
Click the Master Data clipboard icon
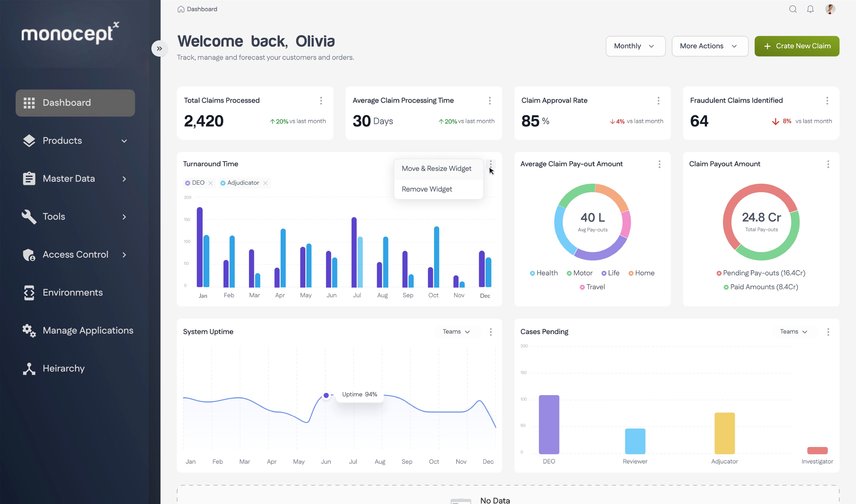click(29, 178)
